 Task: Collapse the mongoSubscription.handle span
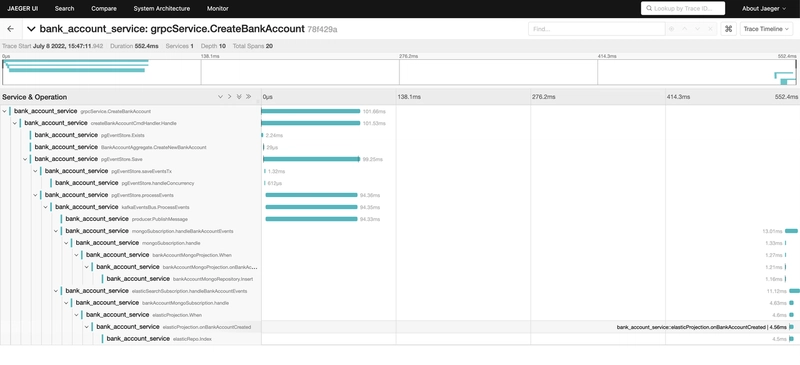[66, 242]
